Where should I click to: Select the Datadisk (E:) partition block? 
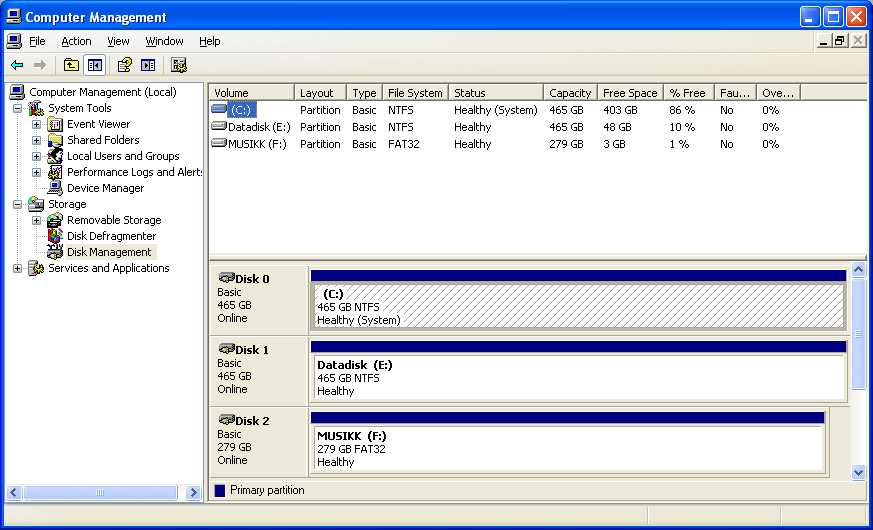point(578,377)
